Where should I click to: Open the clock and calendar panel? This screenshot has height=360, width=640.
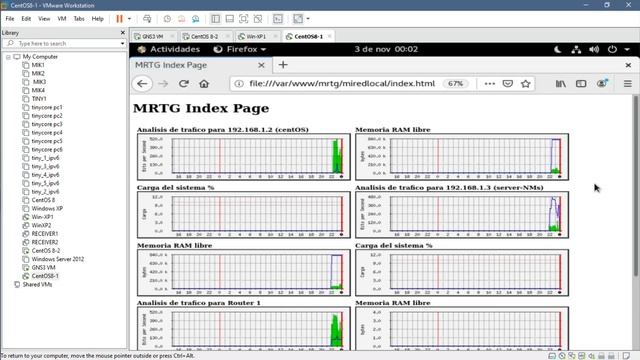click(x=386, y=49)
